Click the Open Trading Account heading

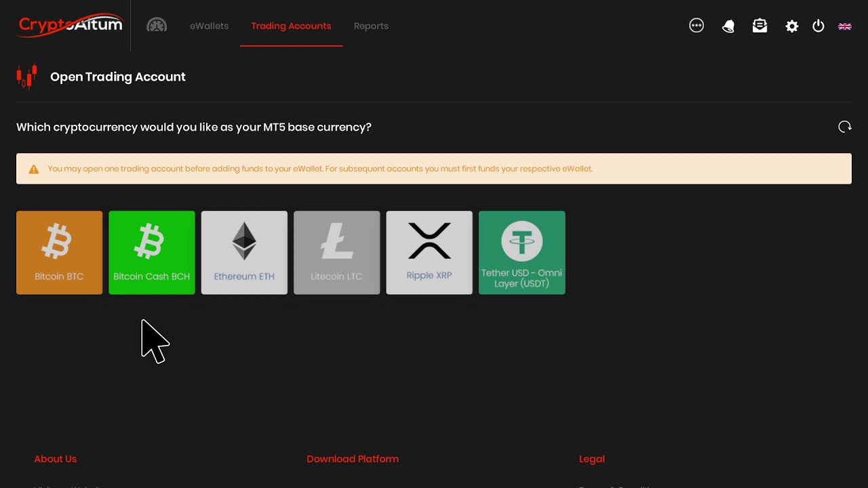(x=118, y=77)
